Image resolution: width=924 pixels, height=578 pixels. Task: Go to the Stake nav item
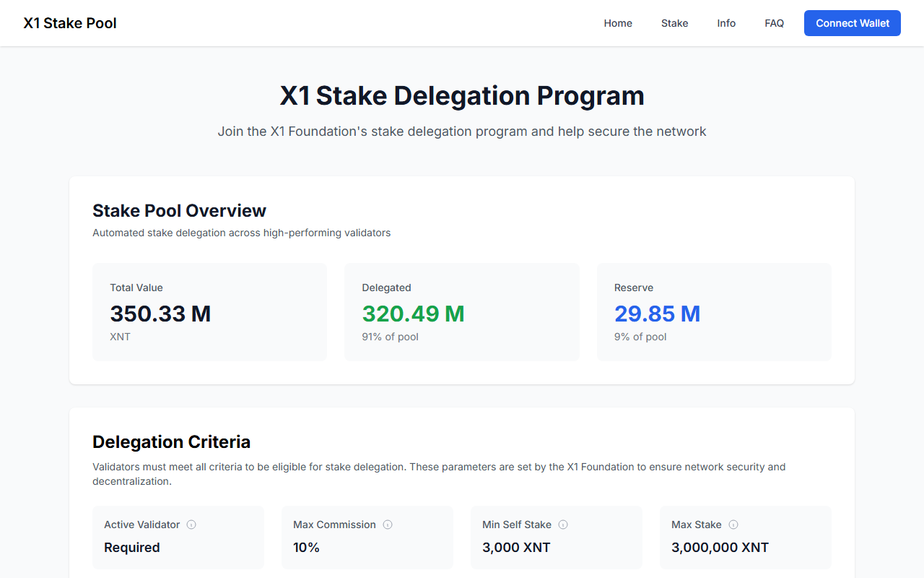click(x=674, y=23)
